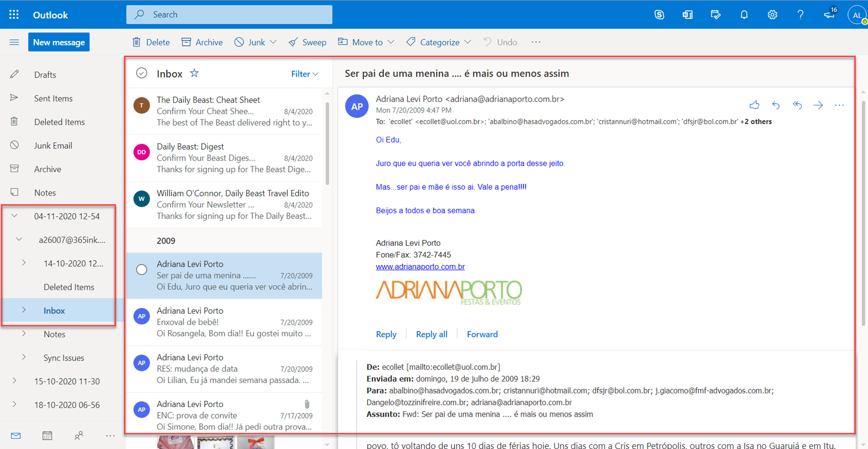Open William O'Connor newsletter email

224,204
